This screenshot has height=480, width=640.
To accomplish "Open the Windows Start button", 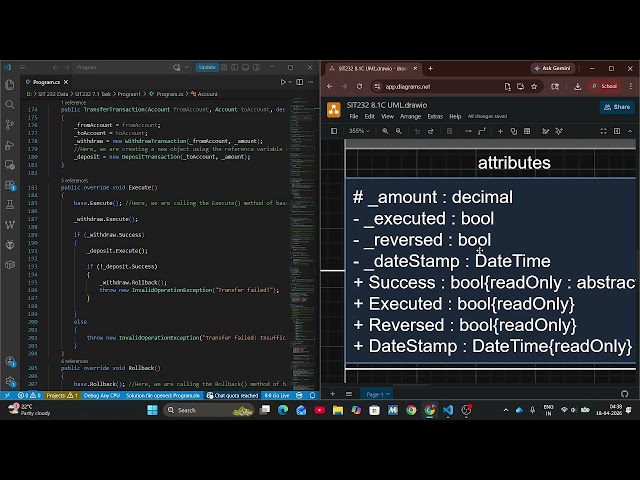I will pos(152,410).
